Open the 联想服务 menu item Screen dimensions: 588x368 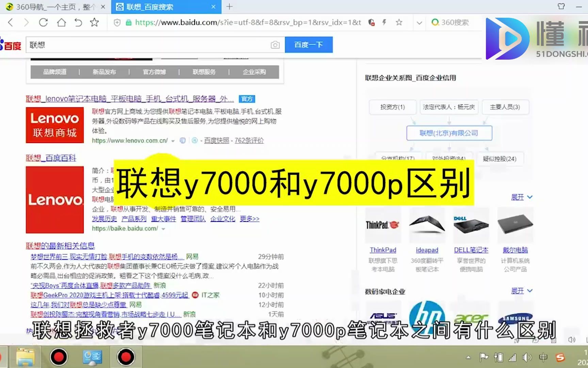[204, 72]
